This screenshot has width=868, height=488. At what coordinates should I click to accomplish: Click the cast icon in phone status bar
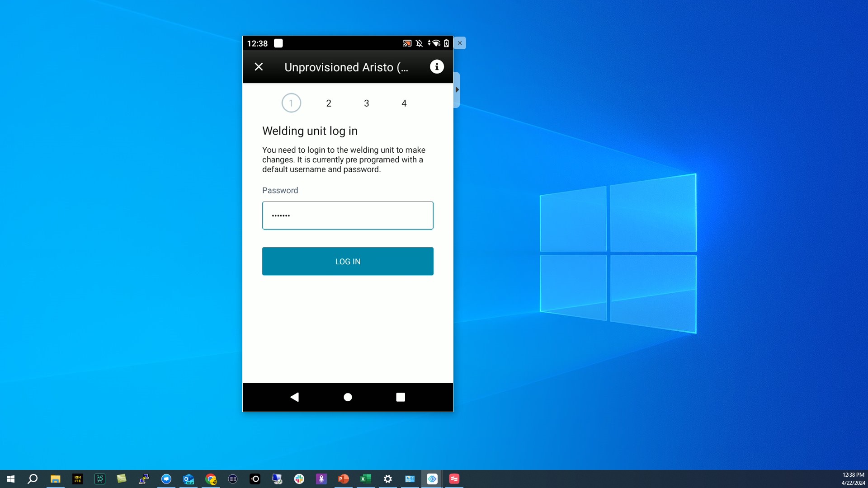[407, 43]
